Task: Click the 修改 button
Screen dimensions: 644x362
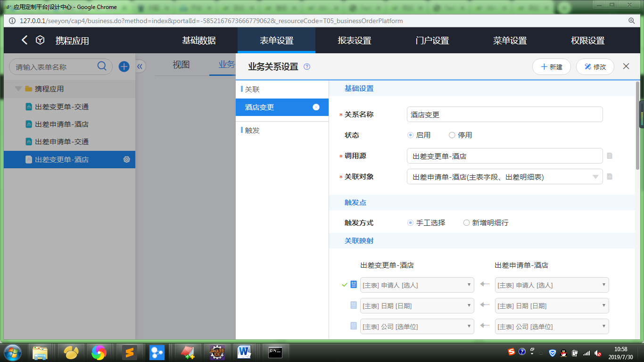Action: [x=595, y=67]
